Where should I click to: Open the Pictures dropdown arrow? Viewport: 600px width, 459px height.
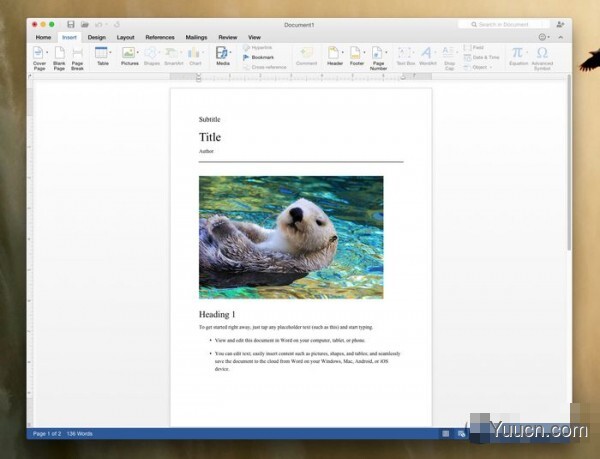(x=138, y=52)
